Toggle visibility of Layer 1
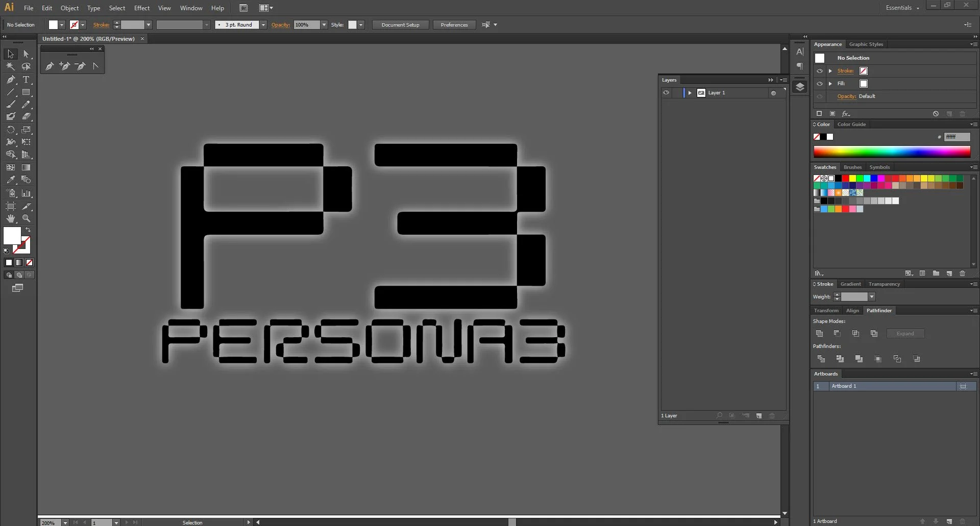 point(666,93)
